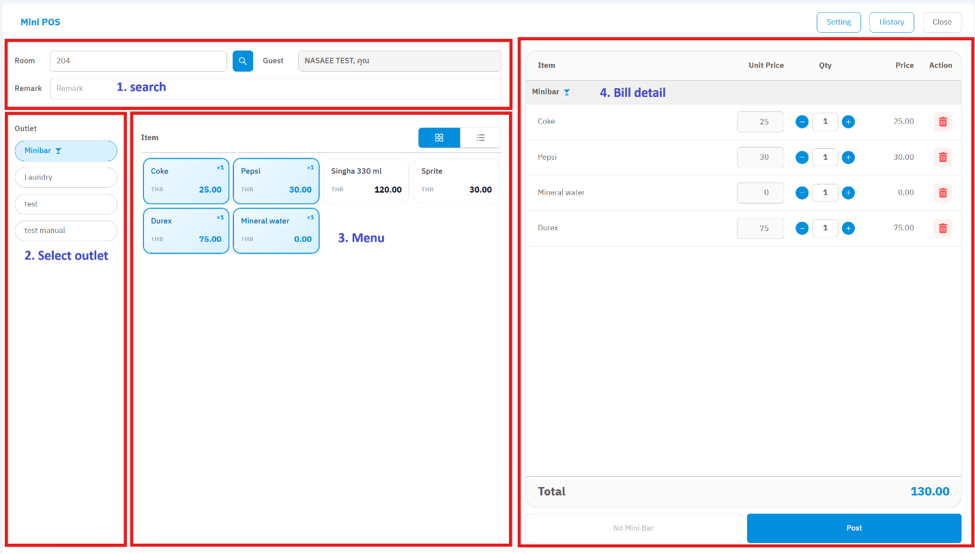Open the History page
The width and height of the screenshot is (975, 554).
[891, 22]
